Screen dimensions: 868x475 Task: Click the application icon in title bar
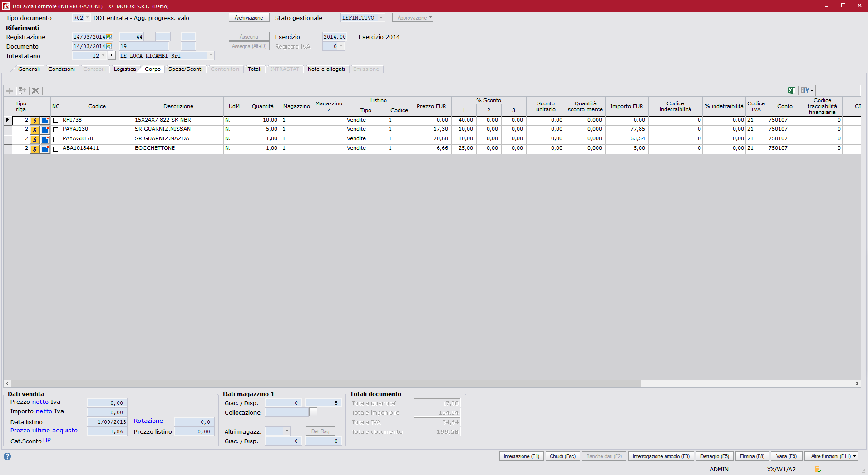click(x=6, y=6)
